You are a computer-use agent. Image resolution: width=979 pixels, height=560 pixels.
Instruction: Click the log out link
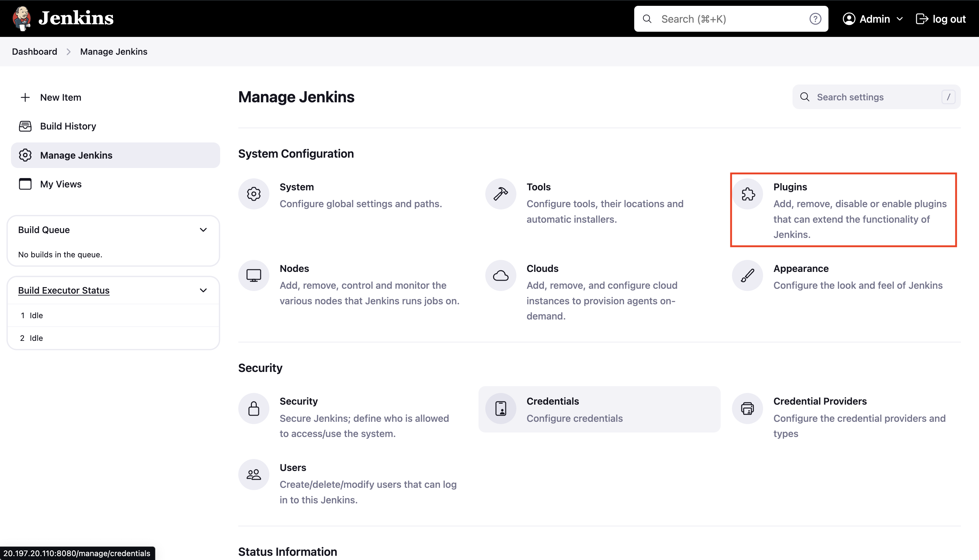point(940,19)
